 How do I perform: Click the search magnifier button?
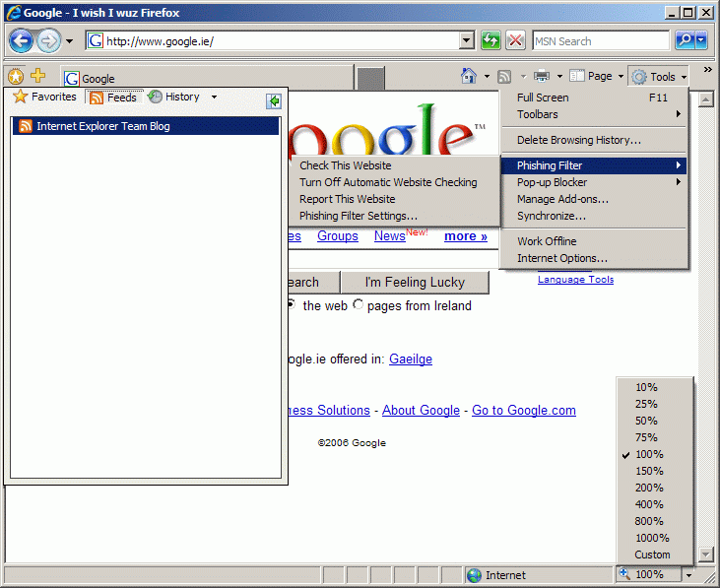685,40
